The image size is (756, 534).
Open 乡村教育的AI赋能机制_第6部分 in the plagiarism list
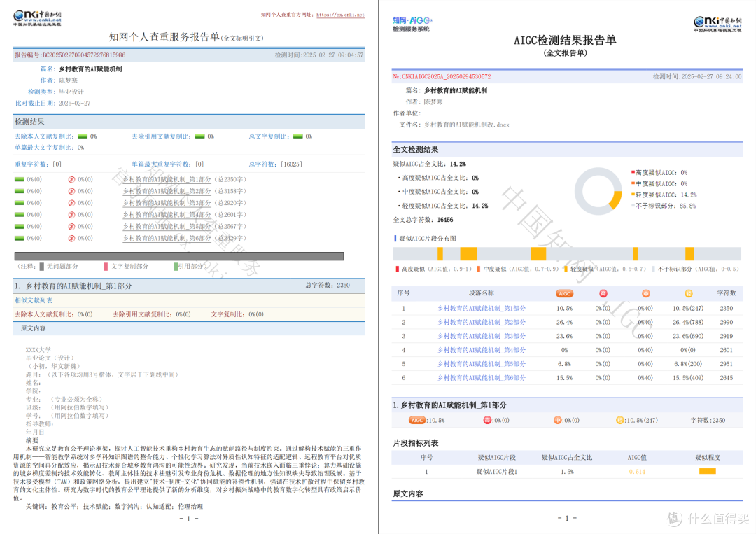(167, 238)
